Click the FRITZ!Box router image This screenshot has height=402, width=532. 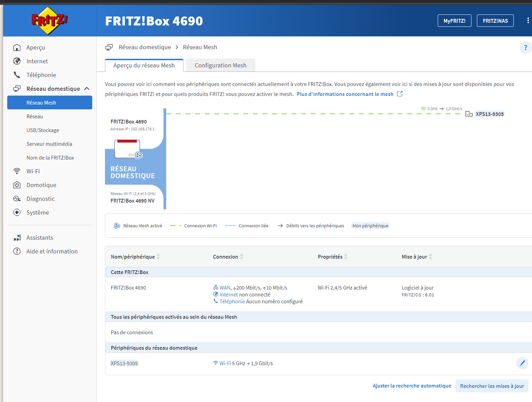127,149
